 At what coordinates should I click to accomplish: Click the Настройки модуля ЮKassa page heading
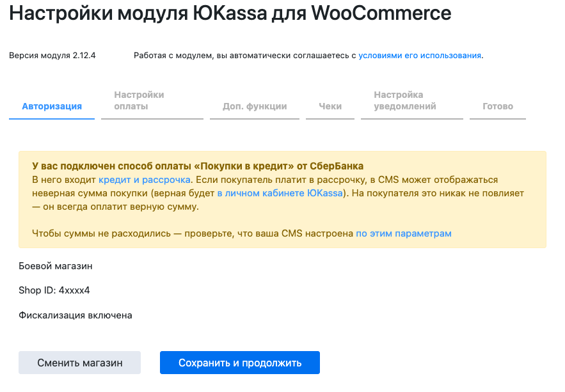[230, 13]
